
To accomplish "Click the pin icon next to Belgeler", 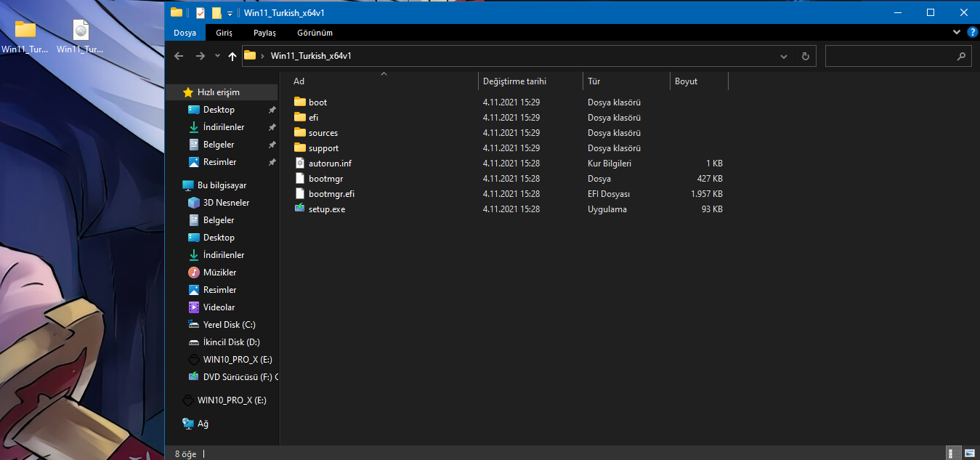I will pos(272,145).
